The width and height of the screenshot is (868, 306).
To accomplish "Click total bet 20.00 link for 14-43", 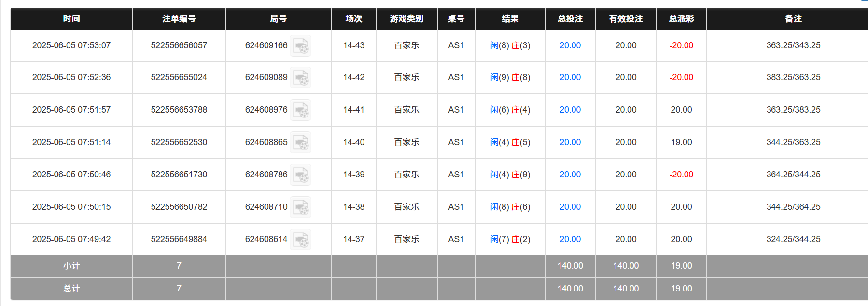I will coord(570,45).
